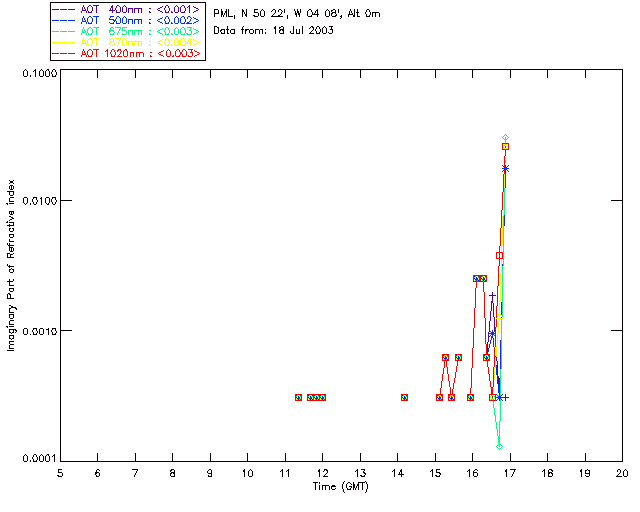Click the X-axis label 'Time (GMT)'
Image resolution: width=640 pixels, height=512 pixels.
point(340,487)
